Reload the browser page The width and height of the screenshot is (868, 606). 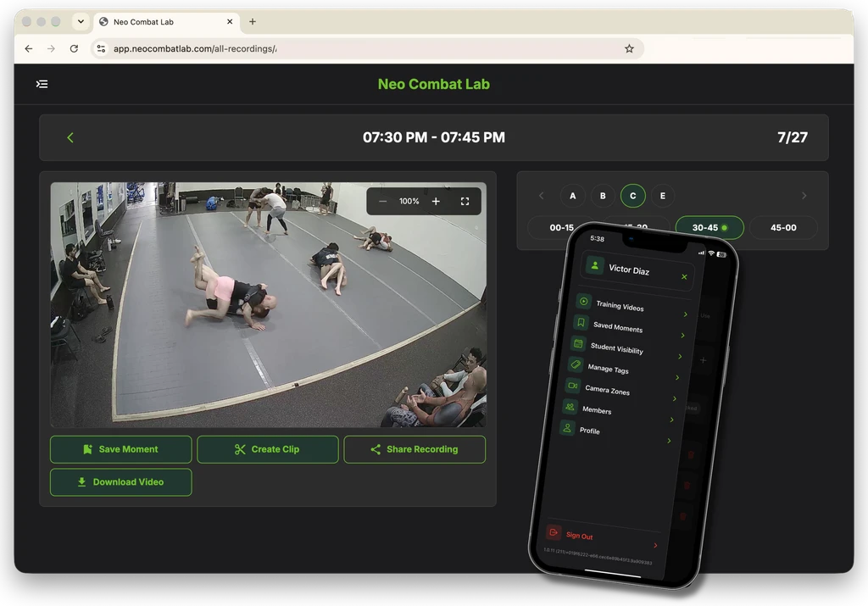[x=74, y=48]
